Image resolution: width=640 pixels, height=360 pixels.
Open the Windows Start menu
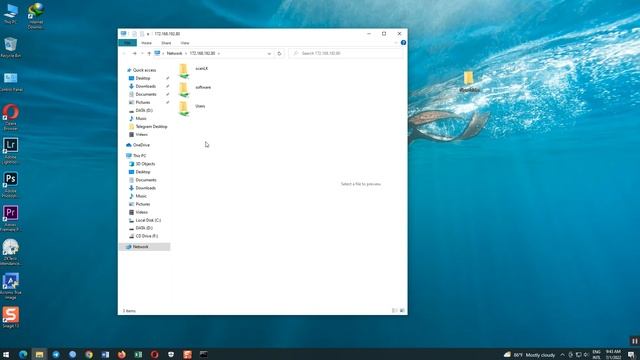[6, 354]
